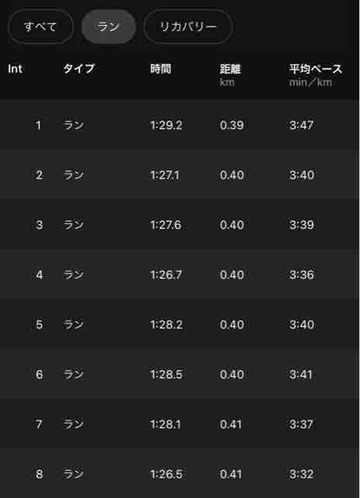Viewport: 360px width, 498px height.
Task: Click the 平均ペース column header
Action: point(315,69)
